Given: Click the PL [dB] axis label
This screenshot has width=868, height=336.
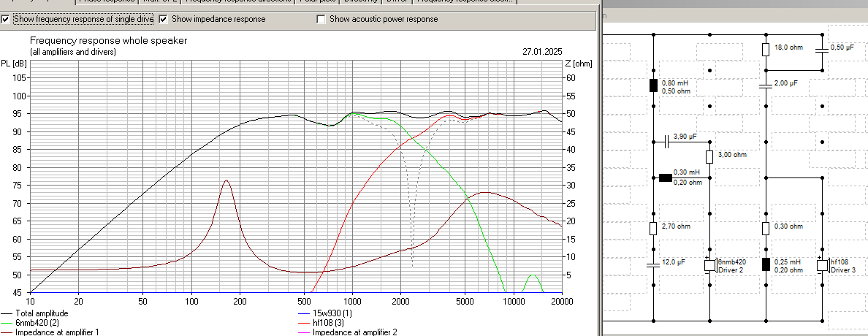Looking at the screenshot, I should (12, 64).
